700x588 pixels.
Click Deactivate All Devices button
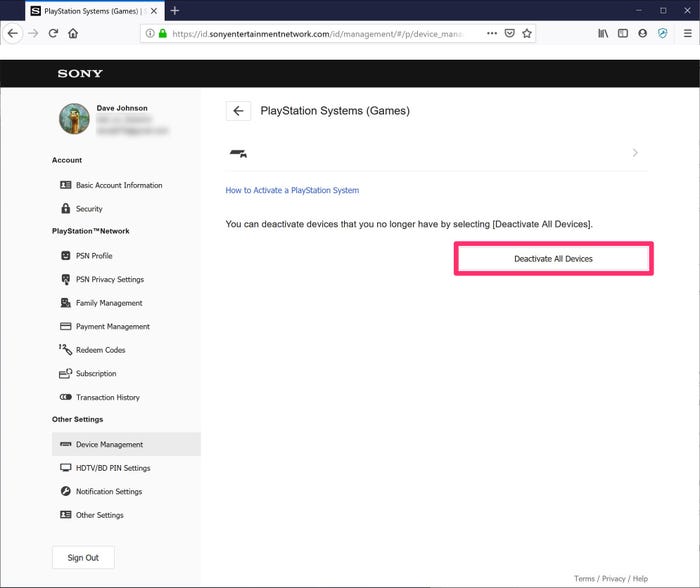click(x=554, y=259)
